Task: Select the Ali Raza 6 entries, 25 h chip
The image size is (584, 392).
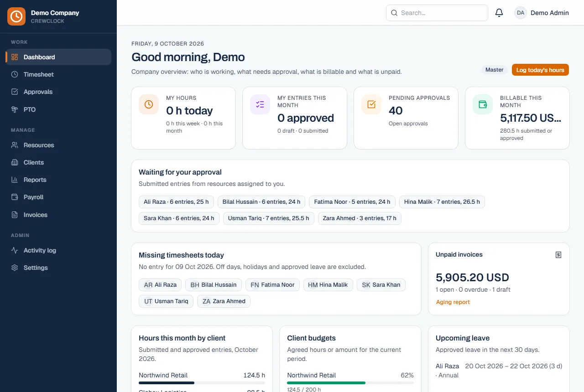Action: [x=176, y=202]
